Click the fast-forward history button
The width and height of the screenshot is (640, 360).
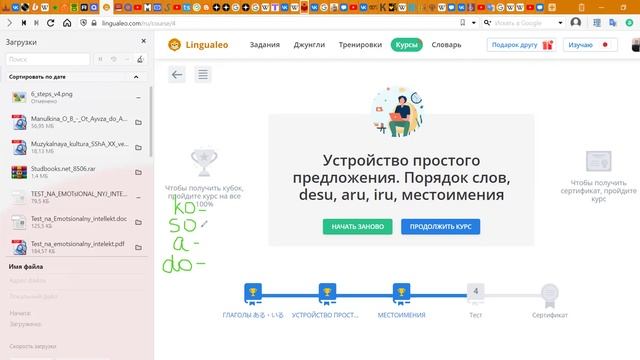coord(37,23)
